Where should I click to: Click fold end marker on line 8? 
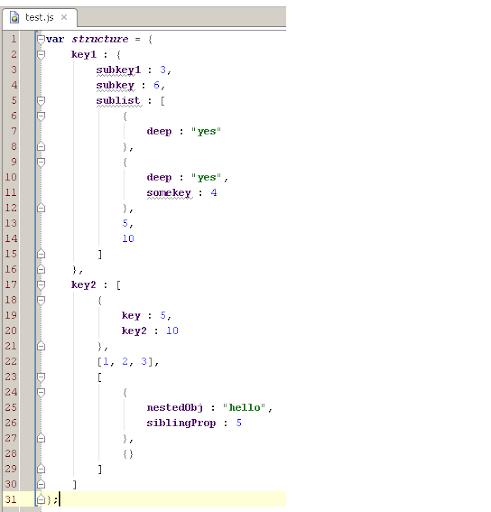click(x=41, y=147)
